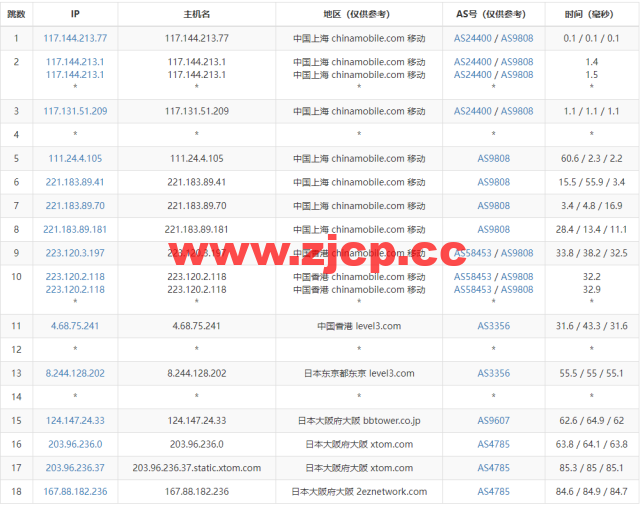Select region text 日本大阪府大阪 2eznetwork.com

[x=359, y=491]
